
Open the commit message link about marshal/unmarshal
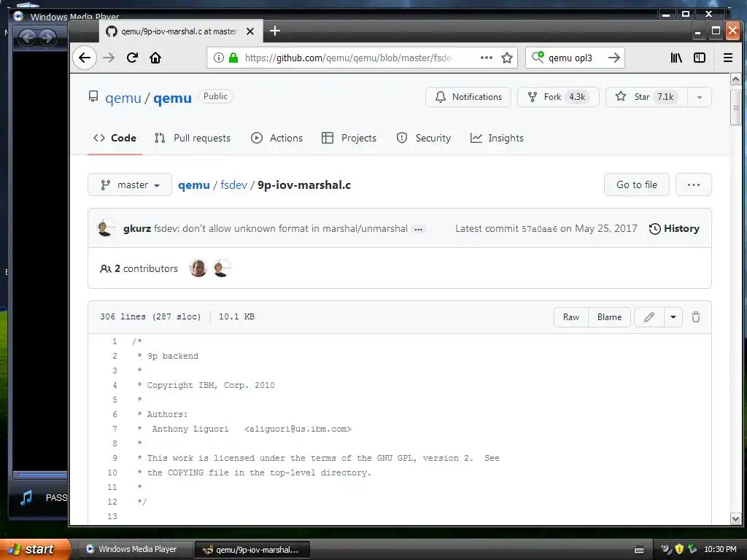point(281,228)
